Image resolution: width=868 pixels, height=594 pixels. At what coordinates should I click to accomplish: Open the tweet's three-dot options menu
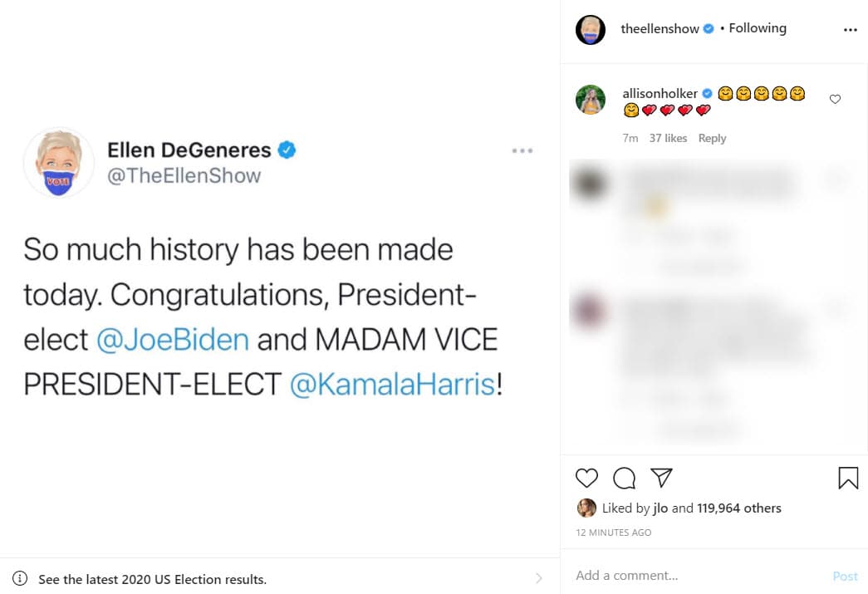tap(522, 150)
